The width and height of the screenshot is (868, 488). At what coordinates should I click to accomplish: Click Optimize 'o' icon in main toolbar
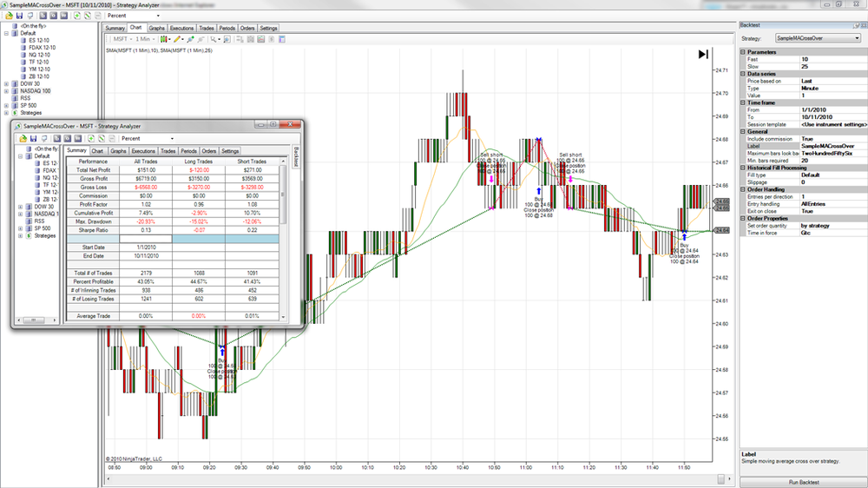point(54,16)
